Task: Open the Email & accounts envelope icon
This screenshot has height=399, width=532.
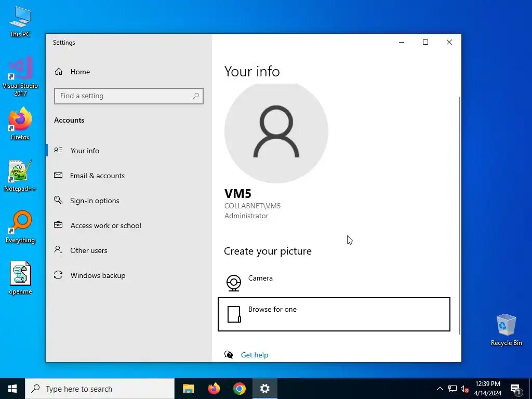Action: [x=58, y=176]
